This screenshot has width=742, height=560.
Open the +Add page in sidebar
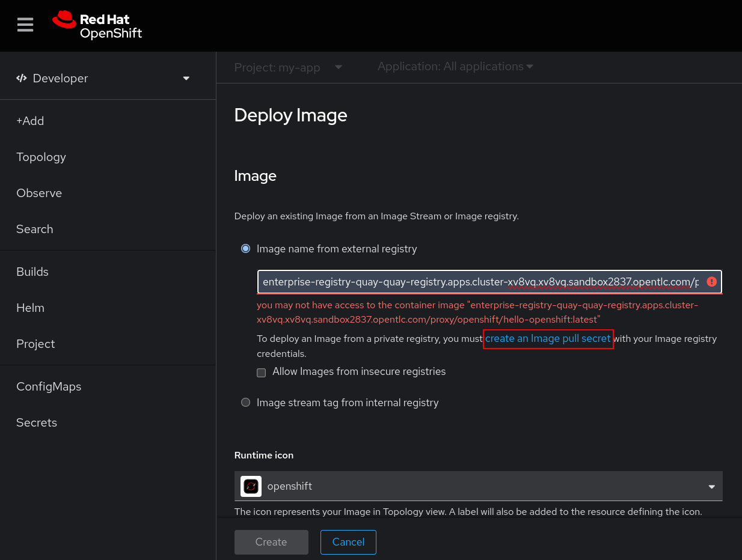click(x=30, y=121)
